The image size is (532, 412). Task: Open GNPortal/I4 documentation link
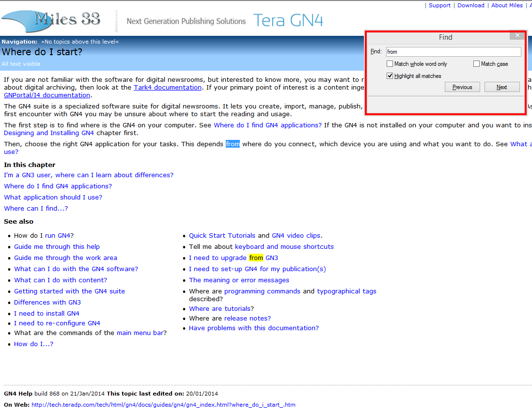point(47,95)
